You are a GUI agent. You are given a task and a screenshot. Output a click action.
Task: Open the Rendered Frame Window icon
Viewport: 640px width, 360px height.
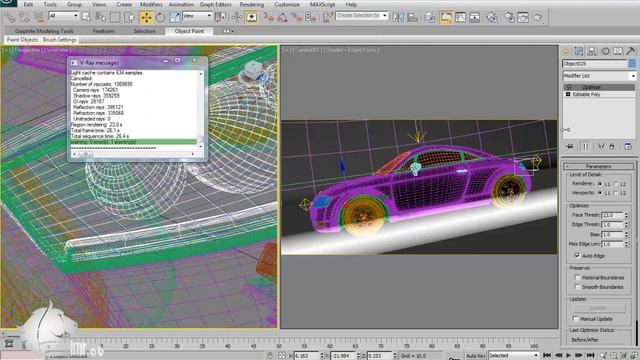(x=523, y=17)
